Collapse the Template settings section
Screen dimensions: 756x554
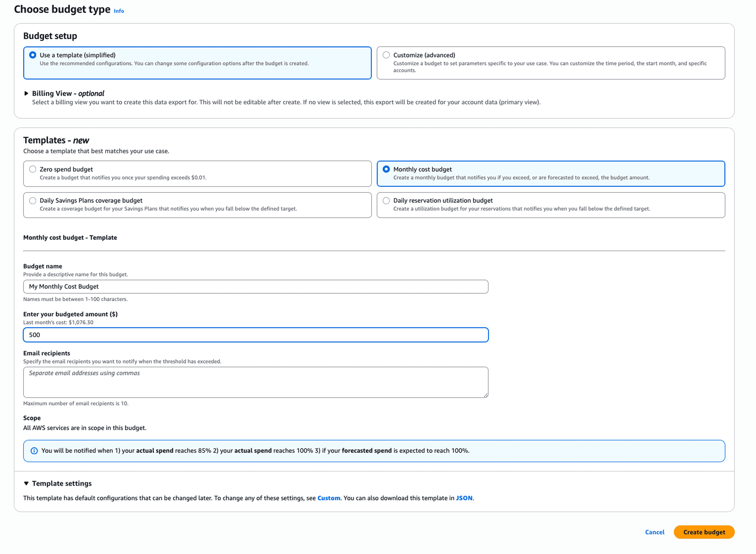click(x=62, y=483)
